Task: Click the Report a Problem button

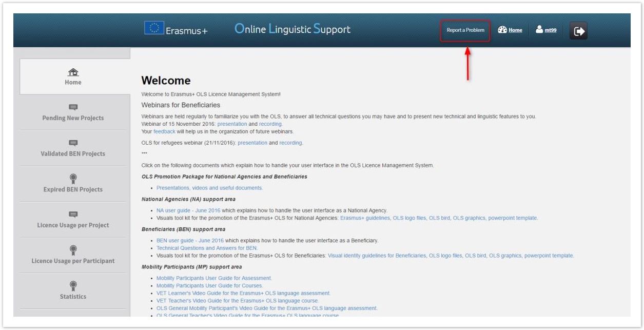Action: pos(465,30)
